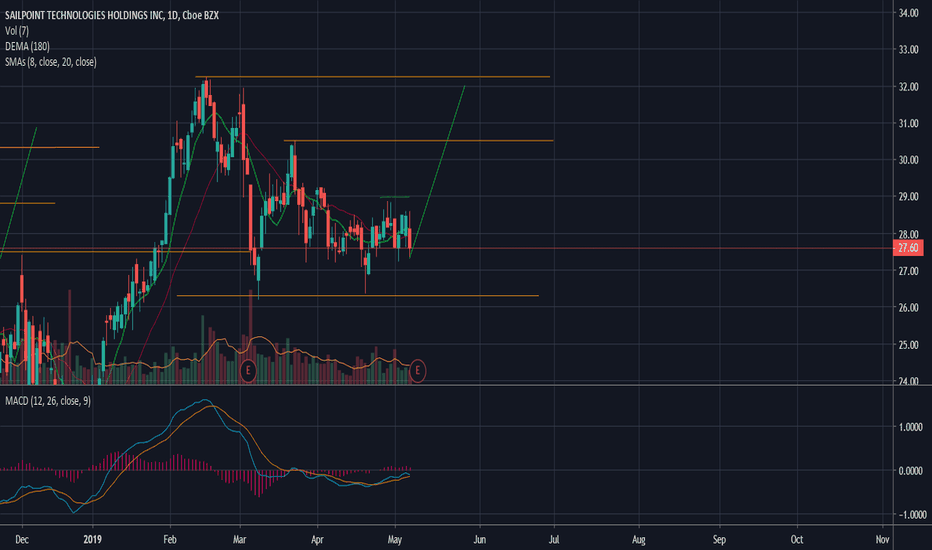Click the Dec label on time axis

22,540
